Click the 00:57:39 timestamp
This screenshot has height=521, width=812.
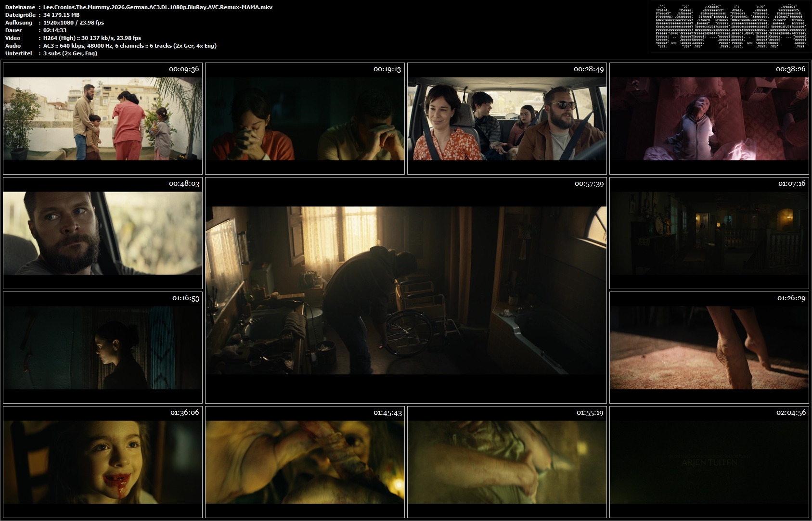589,184
